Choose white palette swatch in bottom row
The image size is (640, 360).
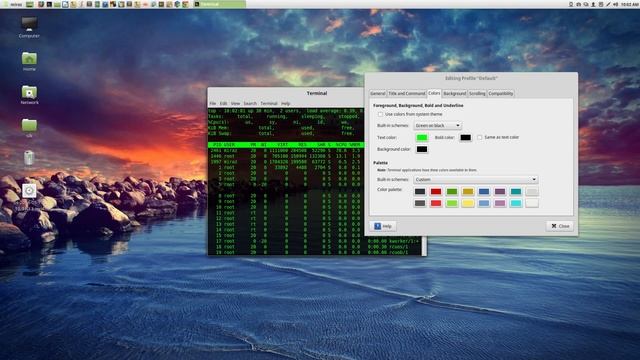pyautogui.click(x=532, y=203)
